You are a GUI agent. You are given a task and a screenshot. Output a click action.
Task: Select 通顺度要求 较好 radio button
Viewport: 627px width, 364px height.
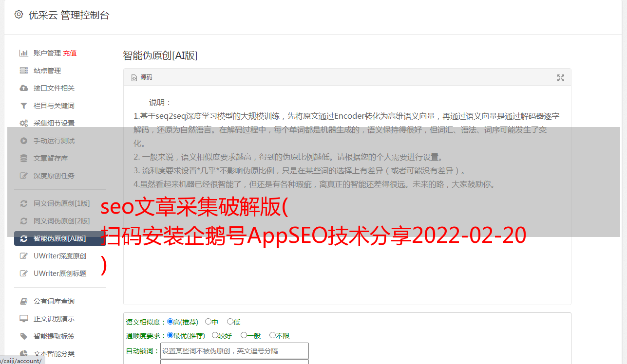[215, 335]
